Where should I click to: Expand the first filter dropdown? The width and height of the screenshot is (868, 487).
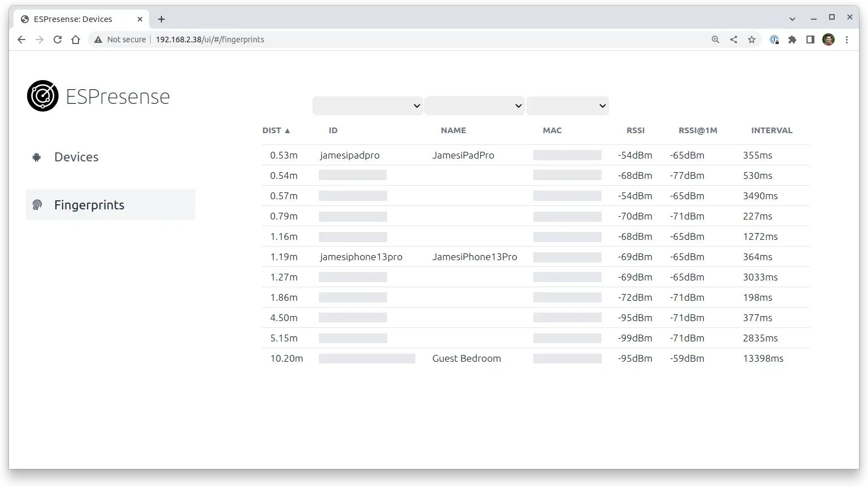(x=367, y=106)
